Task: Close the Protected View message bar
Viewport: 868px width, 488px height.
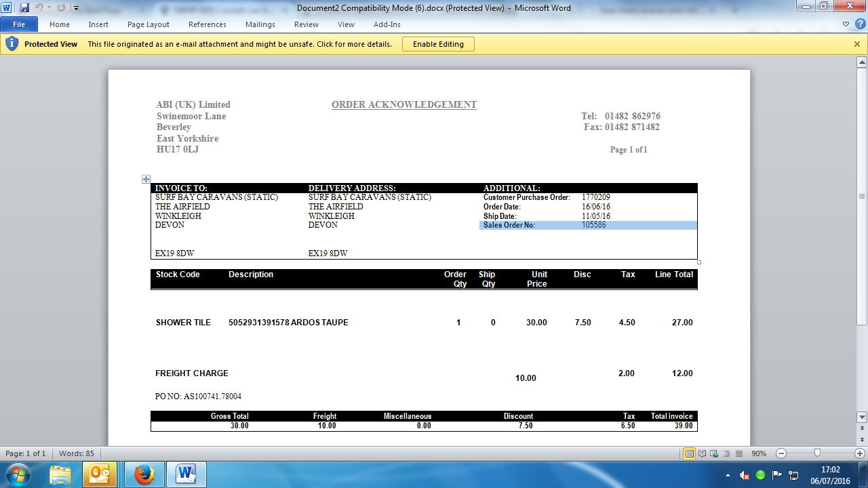Action: pos(857,44)
